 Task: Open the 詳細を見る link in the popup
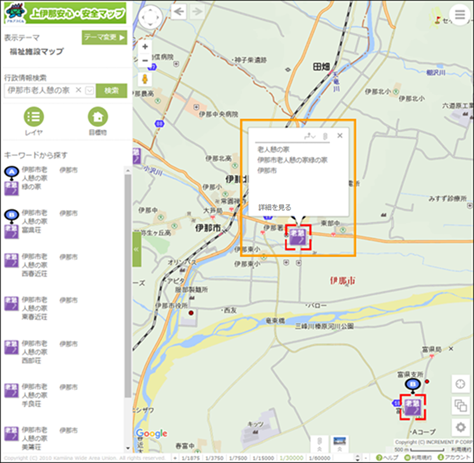tap(275, 207)
